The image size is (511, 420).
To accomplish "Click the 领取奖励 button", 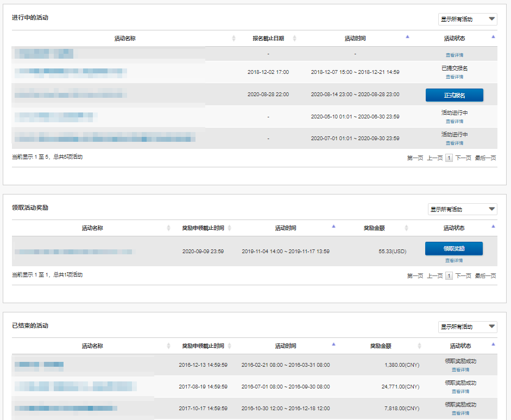I will coord(454,249).
